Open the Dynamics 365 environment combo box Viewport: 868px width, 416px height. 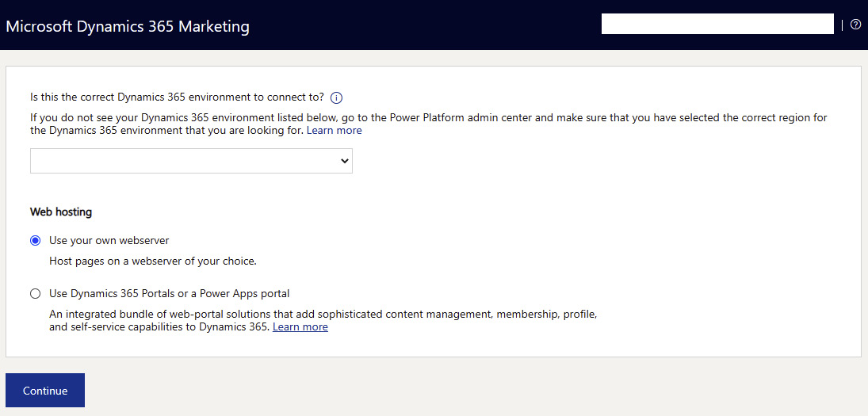click(x=191, y=160)
